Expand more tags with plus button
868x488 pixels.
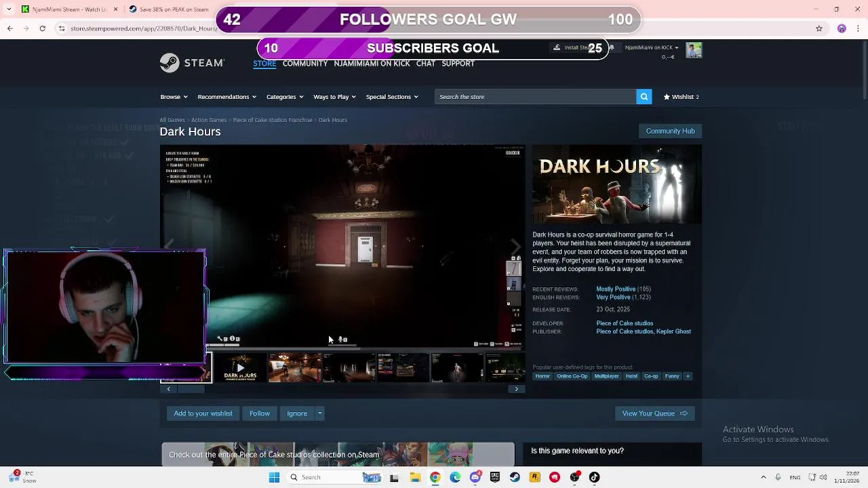pos(688,376)
